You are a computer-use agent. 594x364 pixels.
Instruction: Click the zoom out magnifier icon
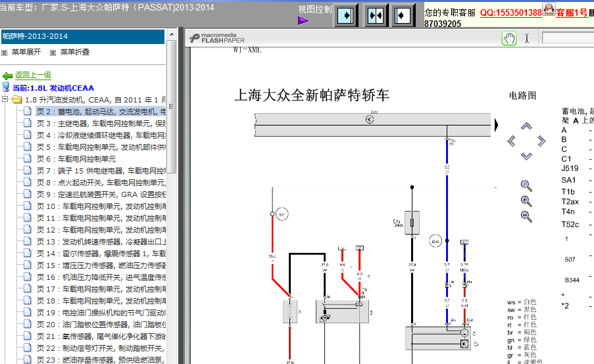(526, 217)
